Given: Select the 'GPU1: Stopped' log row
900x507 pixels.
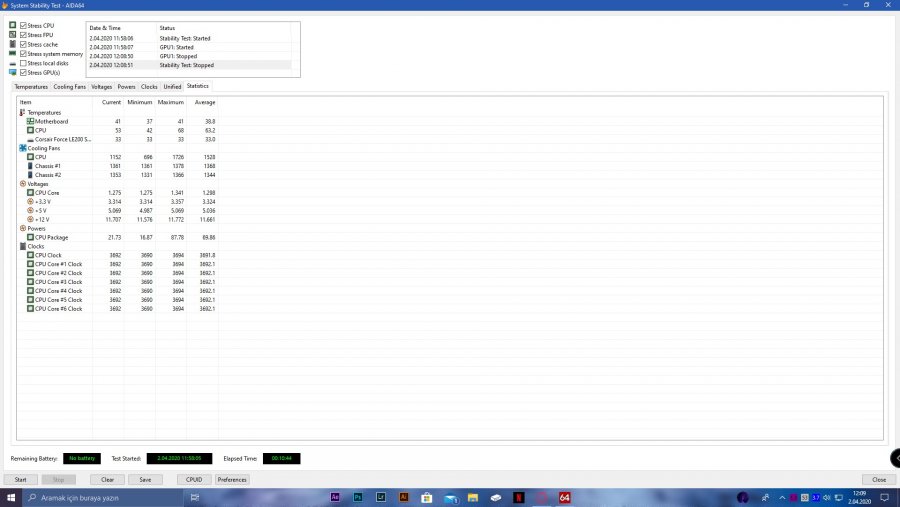Looking at the screenshot, I should pos(189,56).
